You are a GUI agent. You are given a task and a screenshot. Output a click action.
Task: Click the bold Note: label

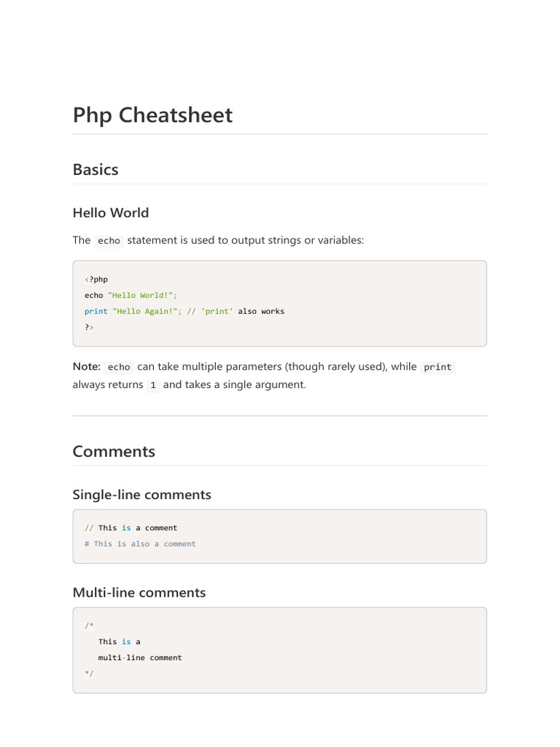[x=86, y=367]
